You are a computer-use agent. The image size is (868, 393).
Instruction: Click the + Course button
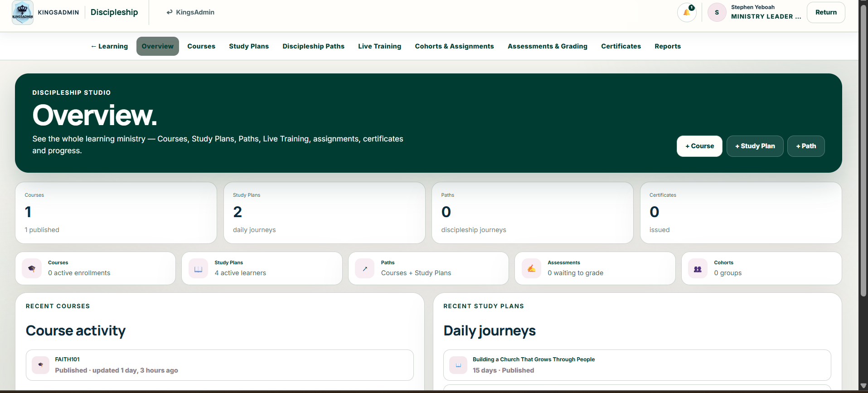(x=699, y=146)
